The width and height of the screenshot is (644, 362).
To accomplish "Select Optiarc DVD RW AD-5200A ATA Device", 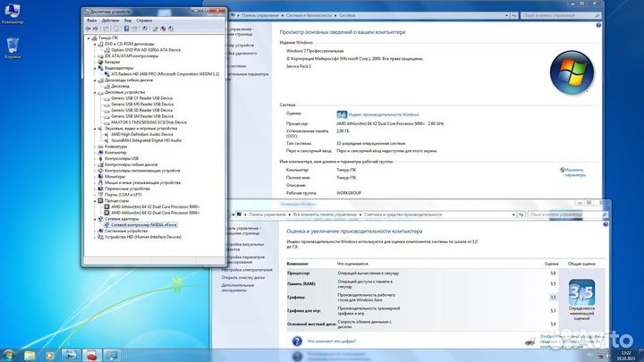I will pyautogui.click(x=146, y=50).
